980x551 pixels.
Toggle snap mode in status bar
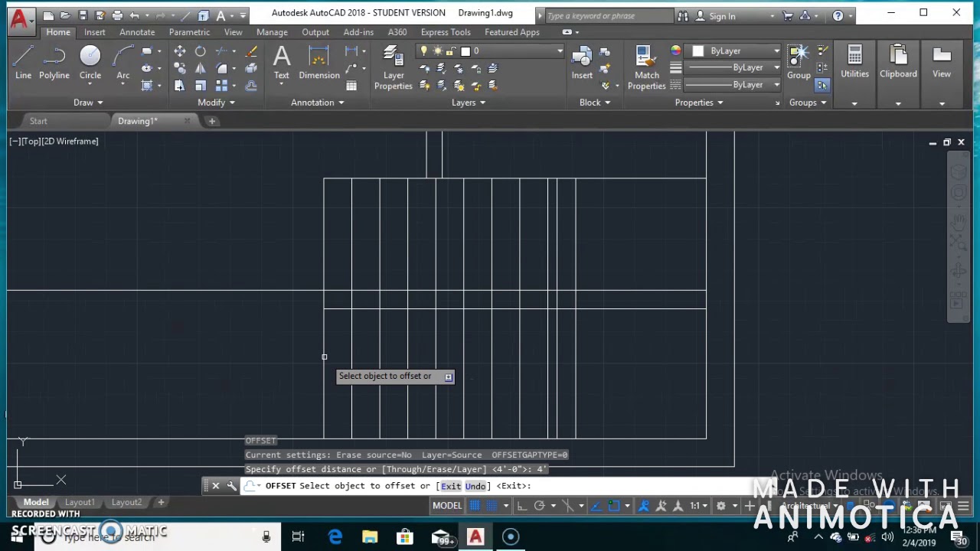(492, 506)
